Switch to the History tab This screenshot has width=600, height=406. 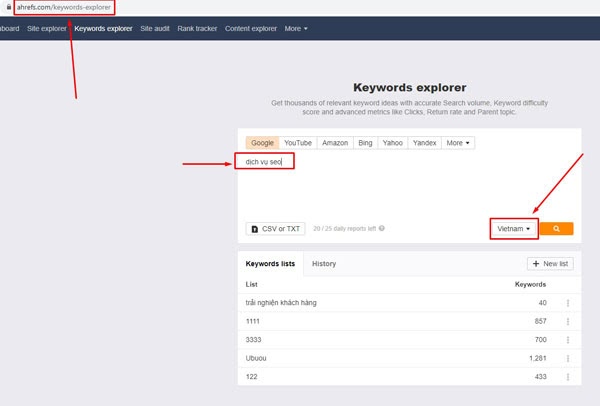(324, 264)
